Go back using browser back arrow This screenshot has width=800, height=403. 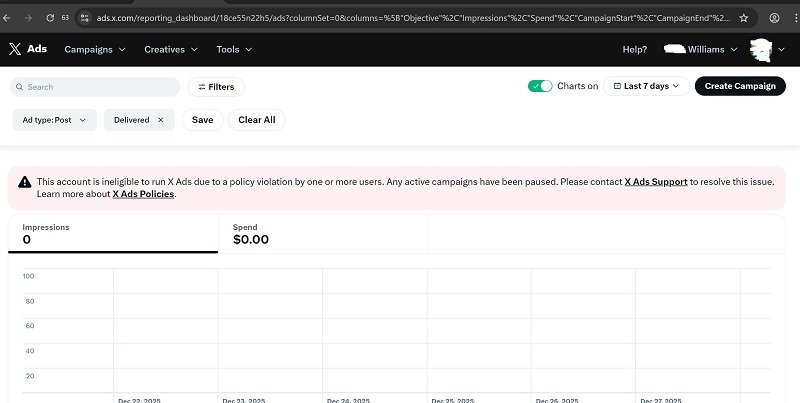coord(6,18)
